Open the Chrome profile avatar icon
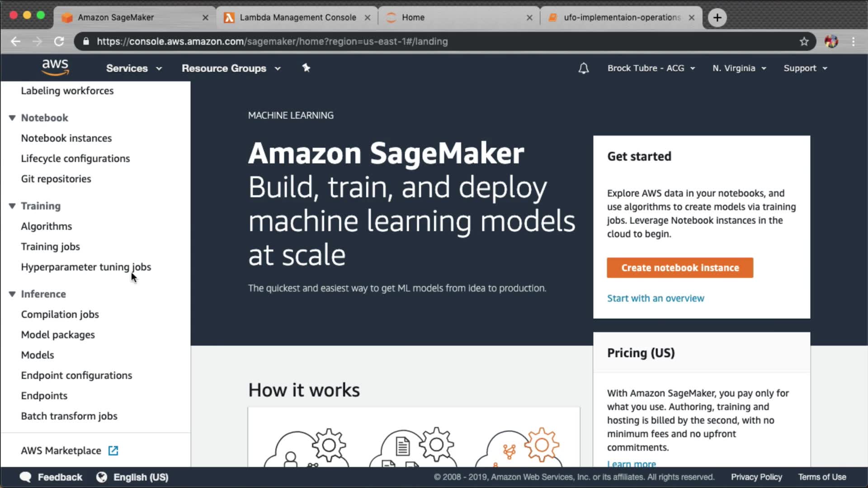This screenshot has height=488, width=868. pos(831,42)
